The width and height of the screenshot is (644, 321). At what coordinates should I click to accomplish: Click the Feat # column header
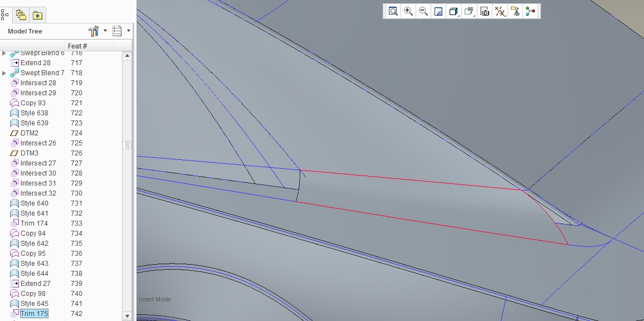pyautogui.click(x=77, y=46)
